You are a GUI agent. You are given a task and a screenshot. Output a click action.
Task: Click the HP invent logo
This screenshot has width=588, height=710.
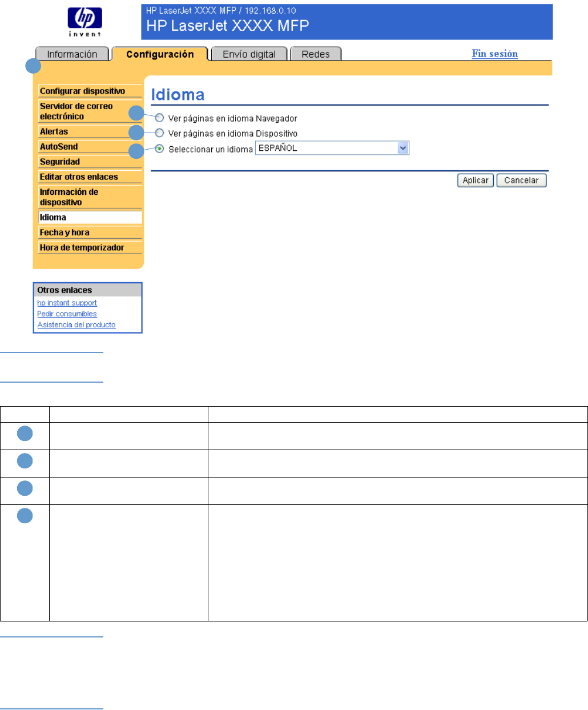click(85, 22)
